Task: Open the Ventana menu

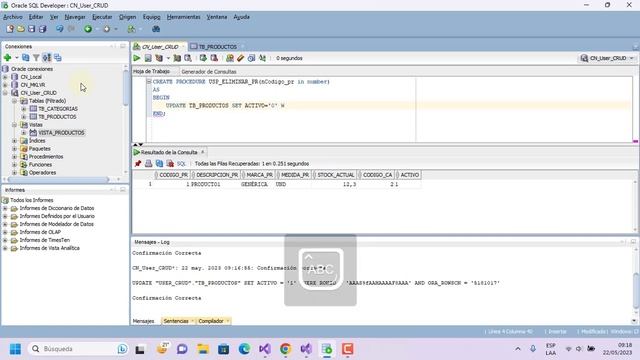Action: click(217, 17)
